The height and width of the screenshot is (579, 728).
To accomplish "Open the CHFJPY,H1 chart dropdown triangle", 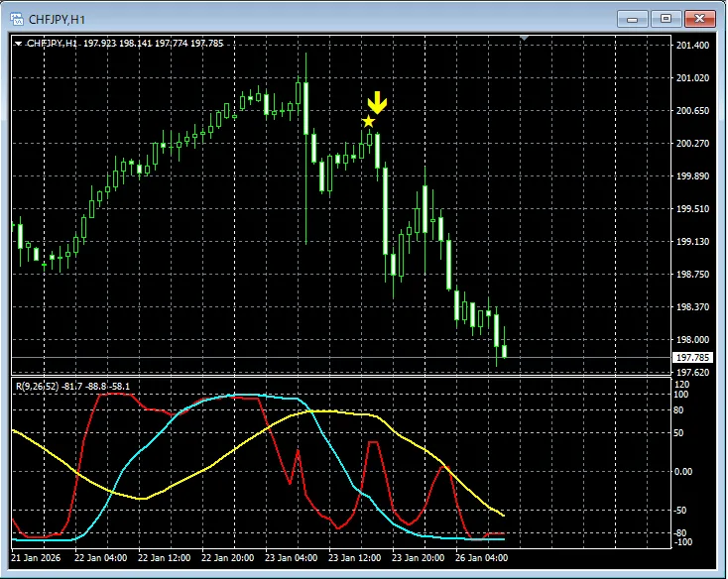I will (x=18, y=44).
